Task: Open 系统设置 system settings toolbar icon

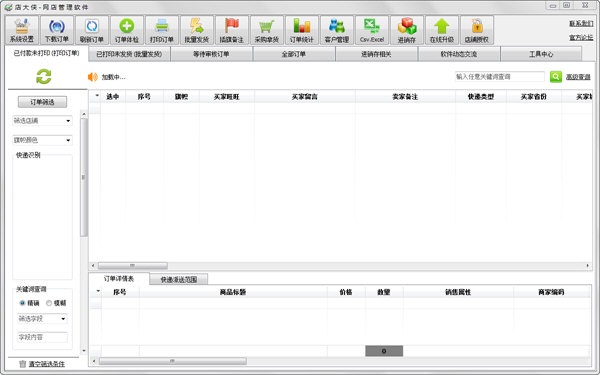Action: pos(22,30)
